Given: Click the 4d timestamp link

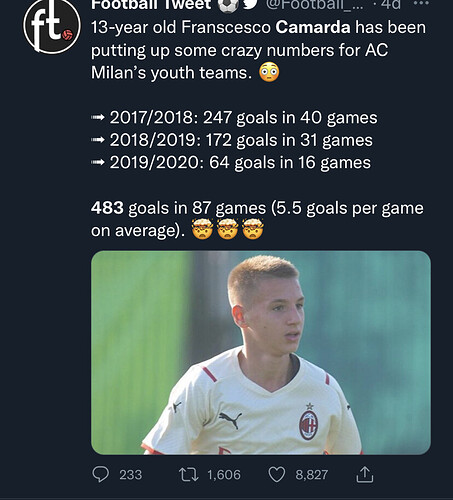Looking at the screenshot, I should [392, 5].
